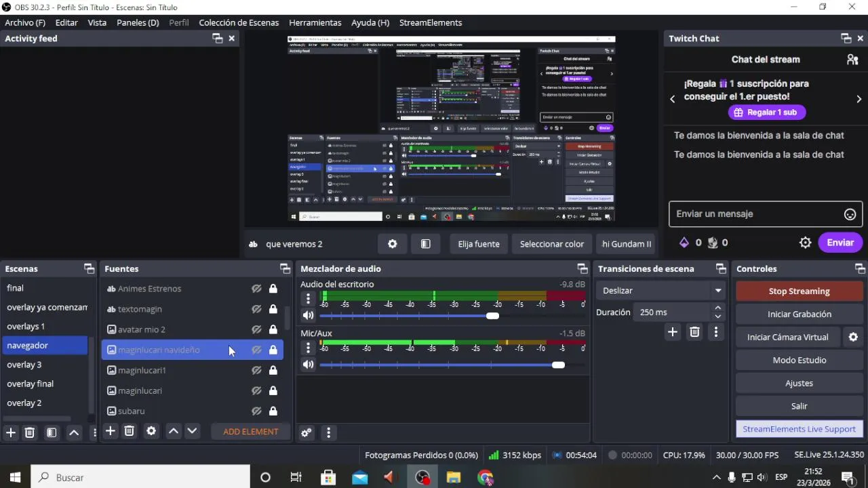Open emoji picker in chat message box
The height and width of the screenshot is (488, 868).
(850, 214)
